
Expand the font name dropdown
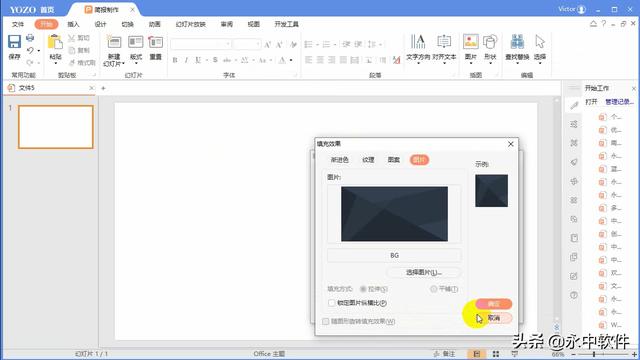click(228, 44)
